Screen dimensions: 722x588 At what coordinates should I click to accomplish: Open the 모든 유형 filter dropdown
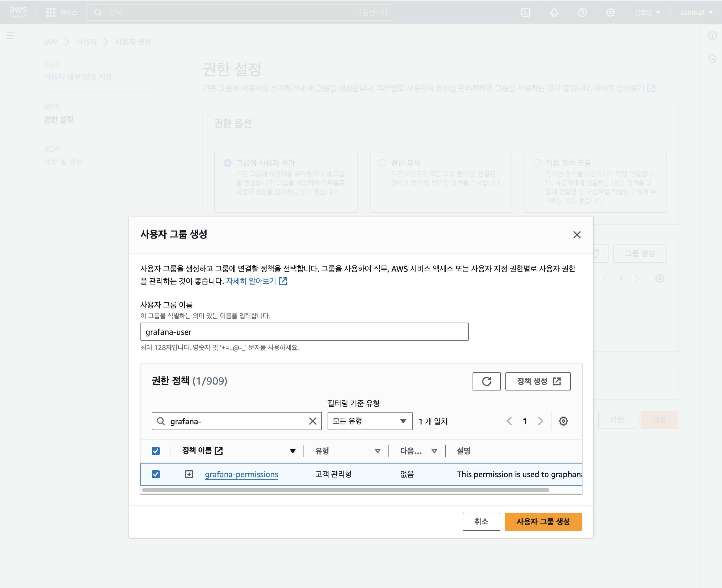370,421
